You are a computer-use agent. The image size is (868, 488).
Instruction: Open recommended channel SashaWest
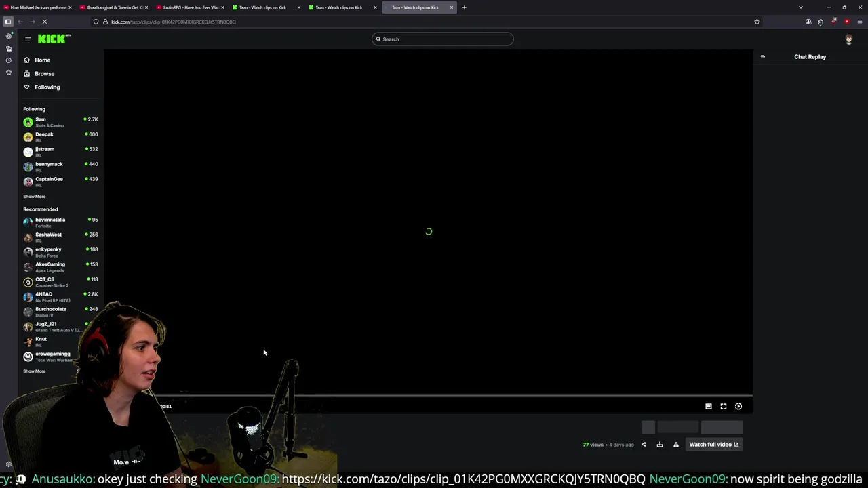coord(60,237)
